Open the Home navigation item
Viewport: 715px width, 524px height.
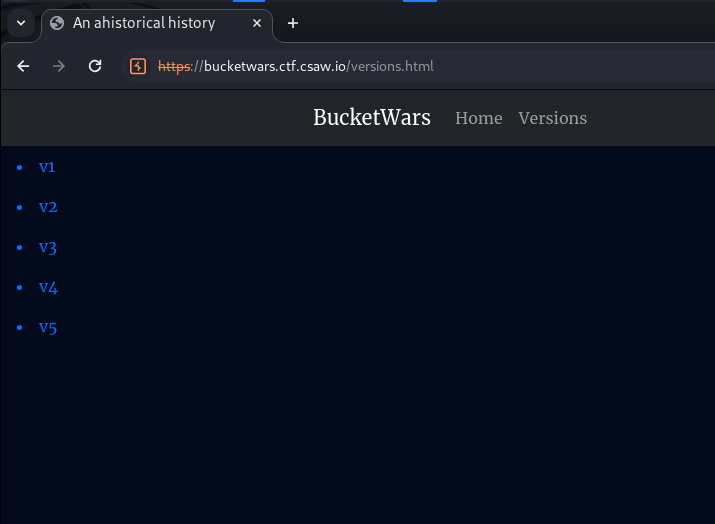(478, 118)
